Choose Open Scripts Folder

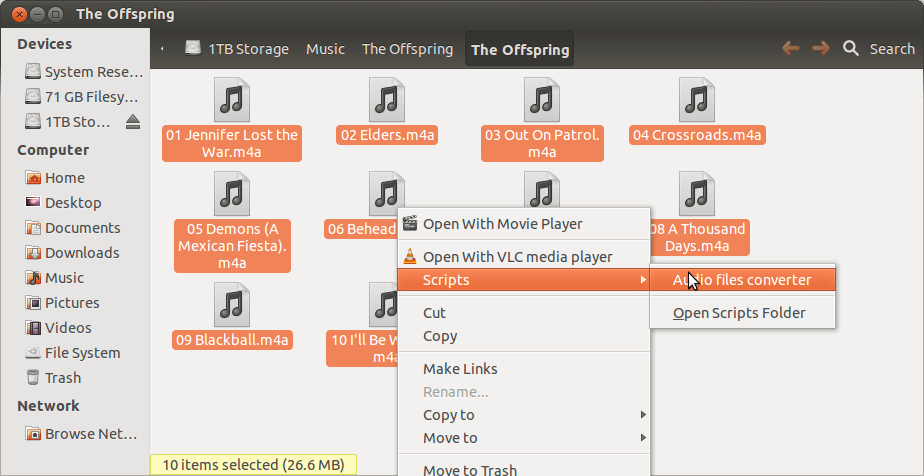click(x=739, y=313)
